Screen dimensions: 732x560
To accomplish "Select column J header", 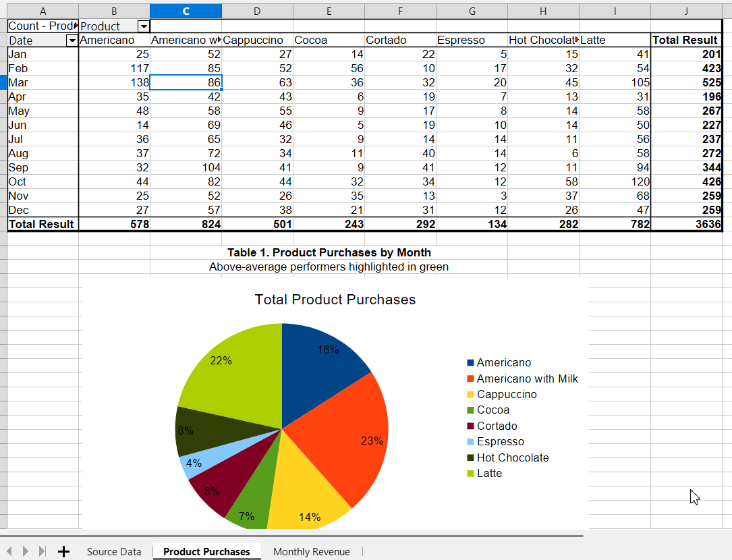I will 686,11.
